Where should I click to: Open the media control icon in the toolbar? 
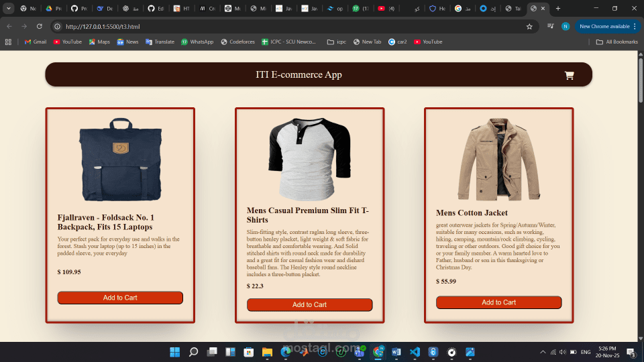[x=551, y=26]
